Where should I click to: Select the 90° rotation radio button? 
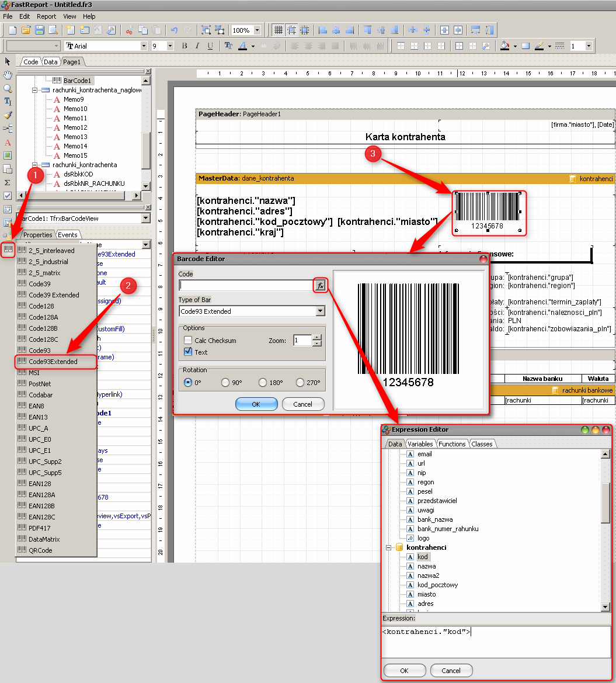point(225,383)
